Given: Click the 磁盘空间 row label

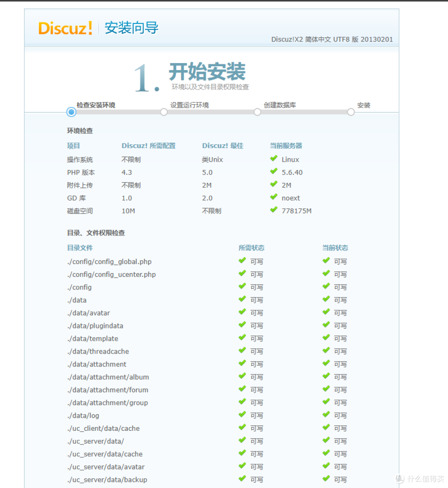Looking at the screenshot, I should (x=80, y=211).
